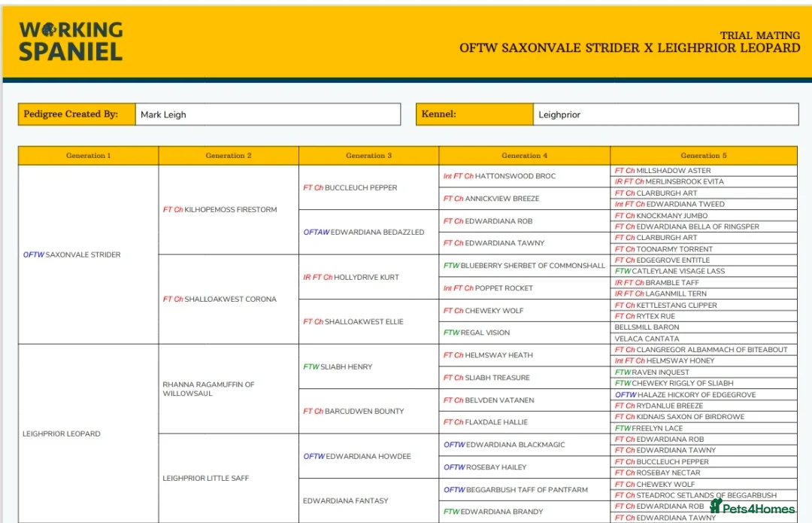Image resolution: width=812 pixels, height=523 pixels.
Task: Select FT Ch Shalloakwest Corona entry
Action: click(220, 299)
